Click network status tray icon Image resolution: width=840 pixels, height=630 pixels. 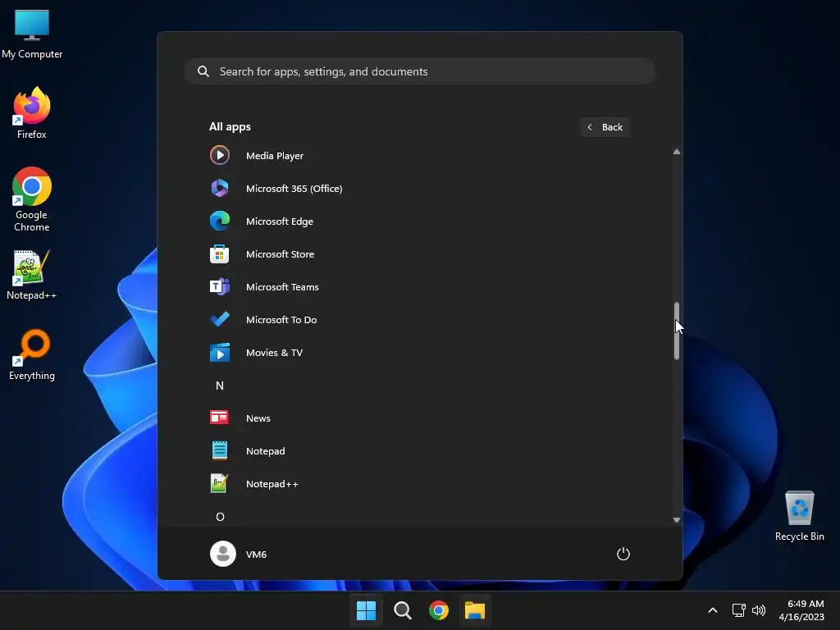point(739,610)
